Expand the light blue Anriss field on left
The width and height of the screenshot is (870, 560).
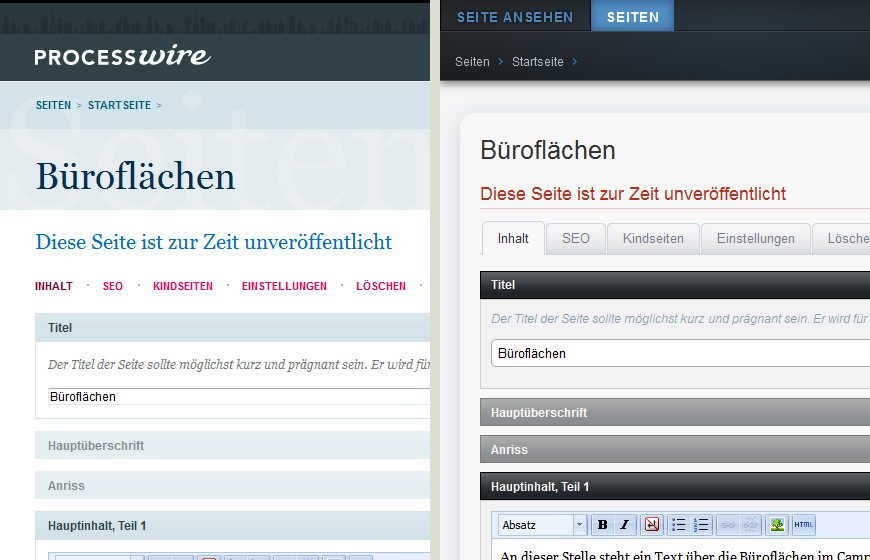pyautogui.click(x=232, y=486)
